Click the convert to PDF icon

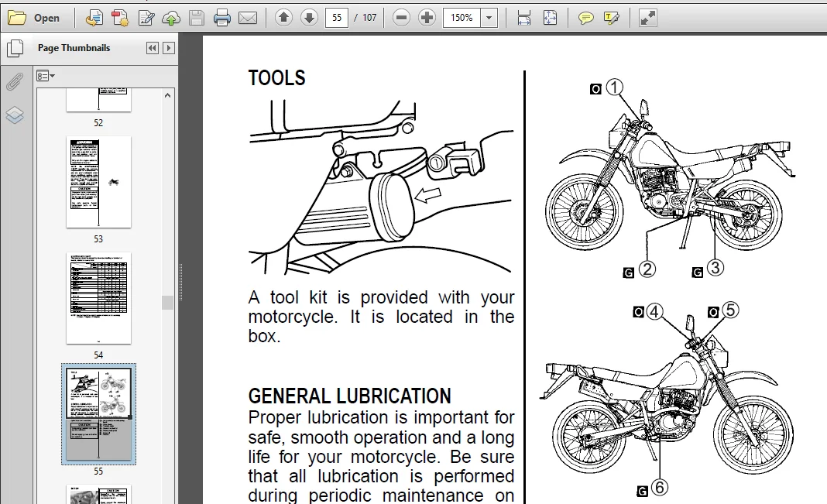94,18
